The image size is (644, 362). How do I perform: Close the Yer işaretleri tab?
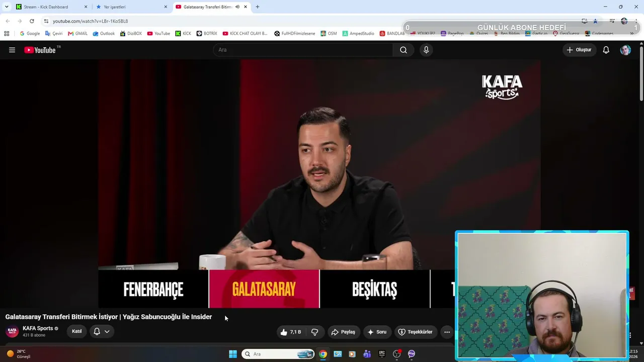pos(166,7)
